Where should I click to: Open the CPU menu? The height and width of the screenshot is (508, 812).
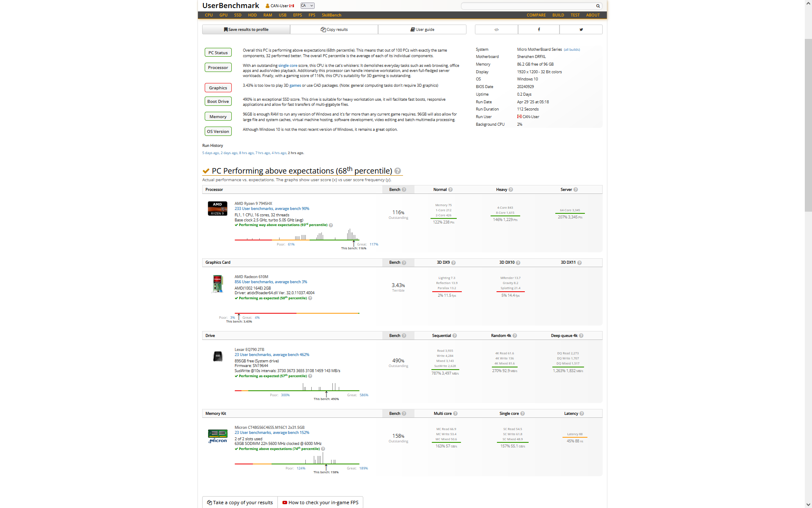click(x=209, y=15)
